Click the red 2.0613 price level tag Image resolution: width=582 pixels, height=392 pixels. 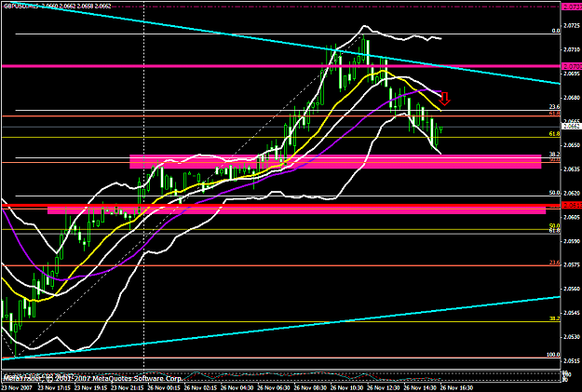tap(572, 205)
